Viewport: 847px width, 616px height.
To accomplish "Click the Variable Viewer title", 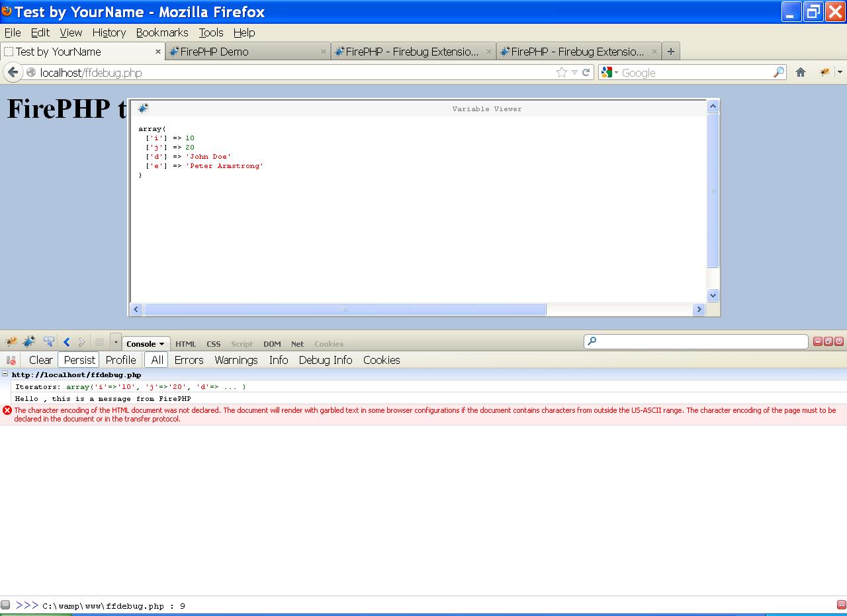I will tap(487, 109).
